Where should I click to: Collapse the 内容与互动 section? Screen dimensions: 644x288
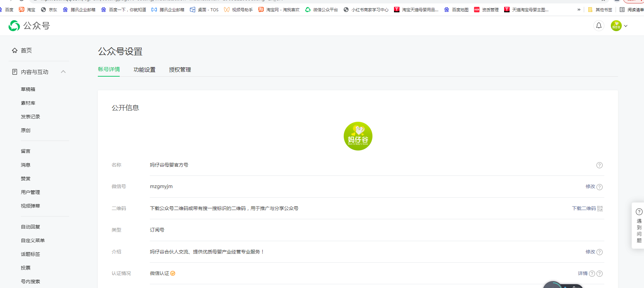63,72
